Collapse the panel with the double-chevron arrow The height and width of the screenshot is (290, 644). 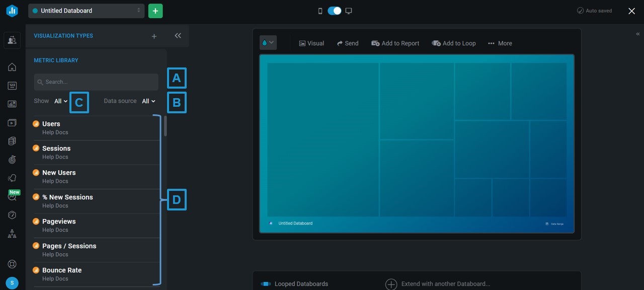point(178,36)
